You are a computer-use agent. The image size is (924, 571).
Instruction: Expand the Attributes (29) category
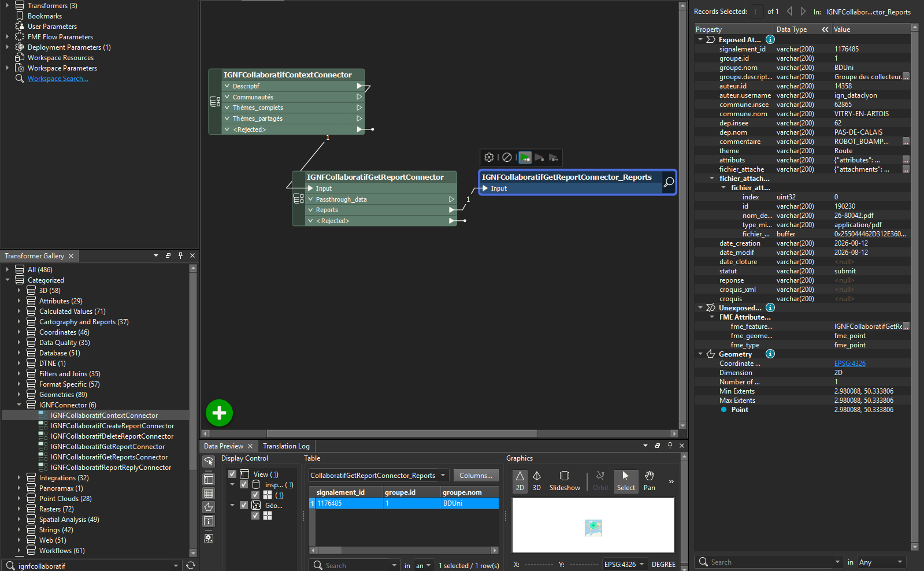point(19,301)
